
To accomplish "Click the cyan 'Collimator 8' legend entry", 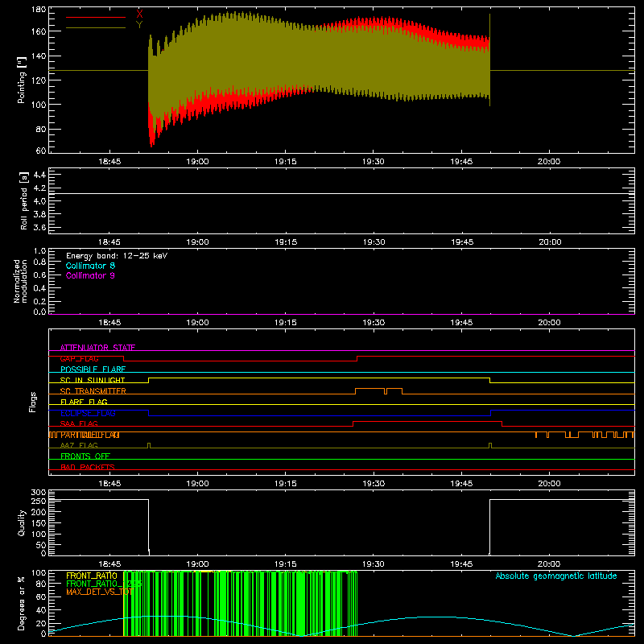I will tap(90, 266).
